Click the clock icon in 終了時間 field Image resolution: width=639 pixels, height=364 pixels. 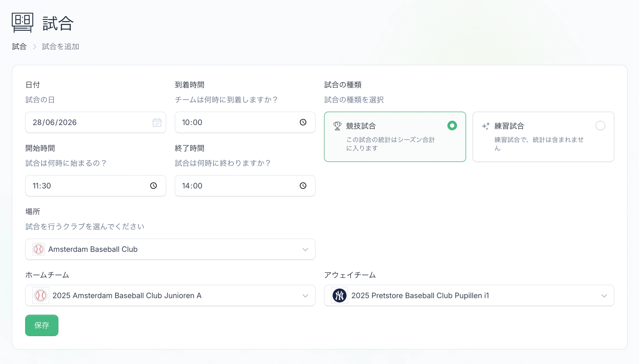coord(303,186)
